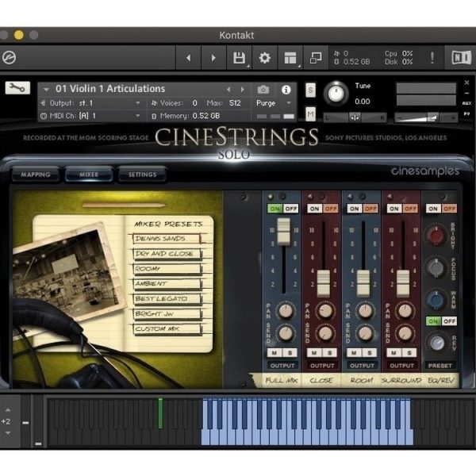Select the Ambient mixer preset
Screen dimensions: 476x476
(167, 283)
